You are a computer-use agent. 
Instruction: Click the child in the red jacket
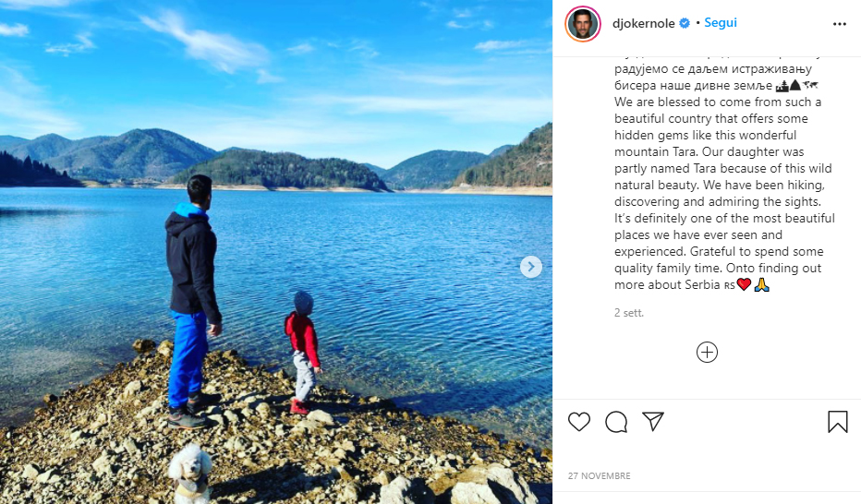(303, 353)
